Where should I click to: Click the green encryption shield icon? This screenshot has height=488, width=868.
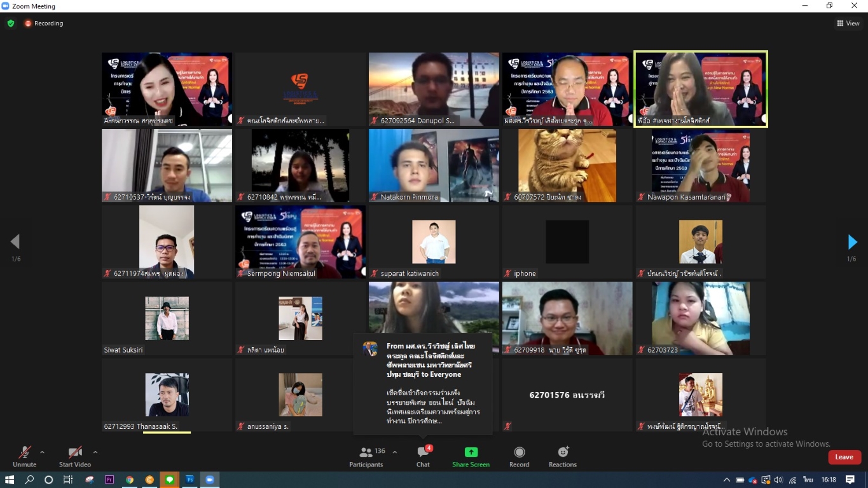tap(11, 24)
